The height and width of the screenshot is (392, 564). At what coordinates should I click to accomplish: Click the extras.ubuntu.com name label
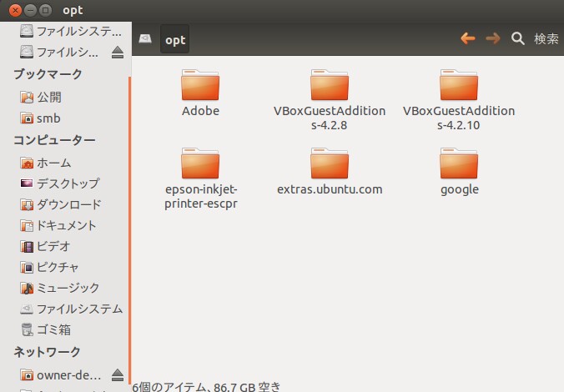tap(330, 189)
